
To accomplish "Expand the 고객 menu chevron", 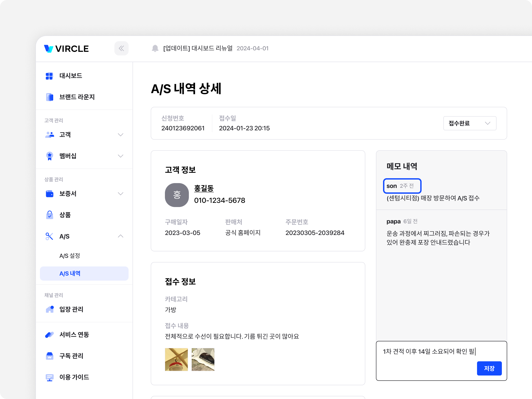I will click(x=121, y=135).
